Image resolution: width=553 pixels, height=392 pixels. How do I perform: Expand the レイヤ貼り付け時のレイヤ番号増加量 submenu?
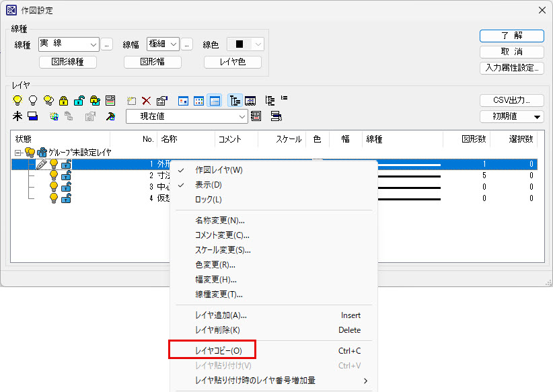tap(274, 381)
